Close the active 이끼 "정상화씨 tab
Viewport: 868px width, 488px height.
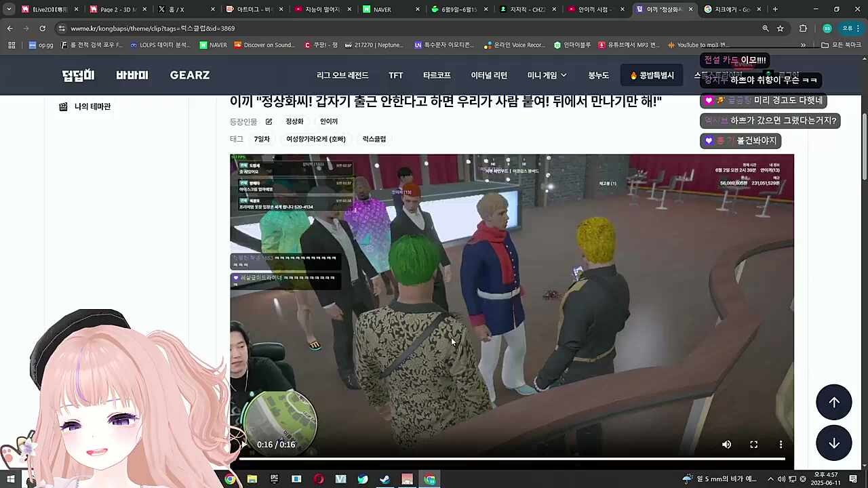(690, 9)
